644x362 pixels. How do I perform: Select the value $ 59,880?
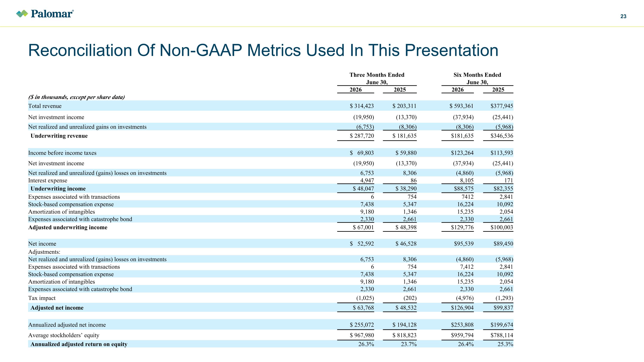406,153
